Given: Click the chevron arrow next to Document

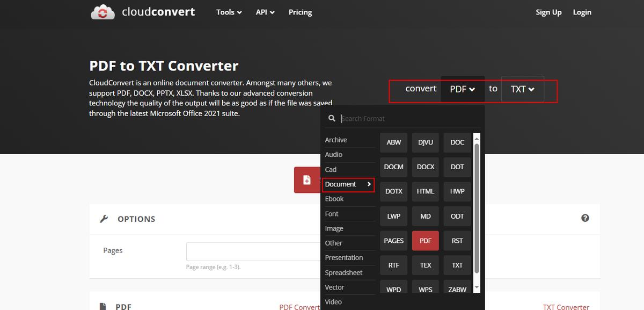Looking at the screenshot, I should tap(369, 184).
